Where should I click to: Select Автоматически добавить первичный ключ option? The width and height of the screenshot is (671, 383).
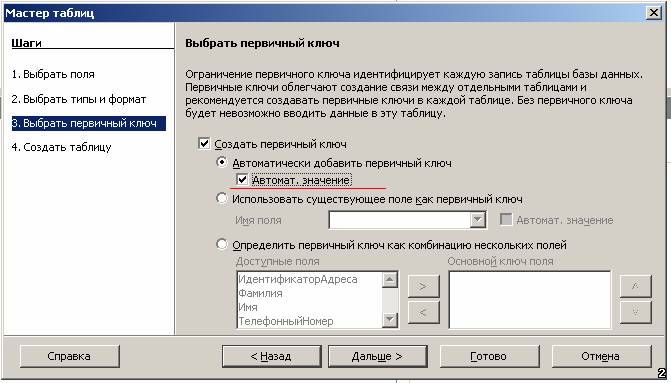point(222,162)
